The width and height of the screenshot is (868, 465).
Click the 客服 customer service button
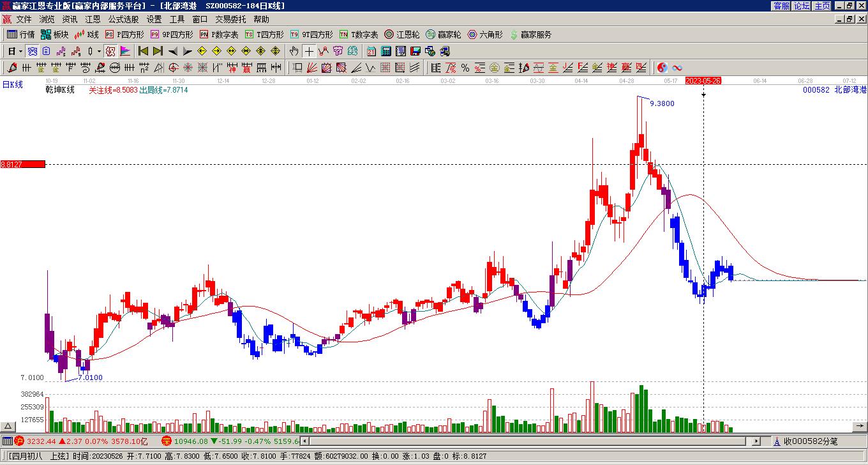[782, 6]
